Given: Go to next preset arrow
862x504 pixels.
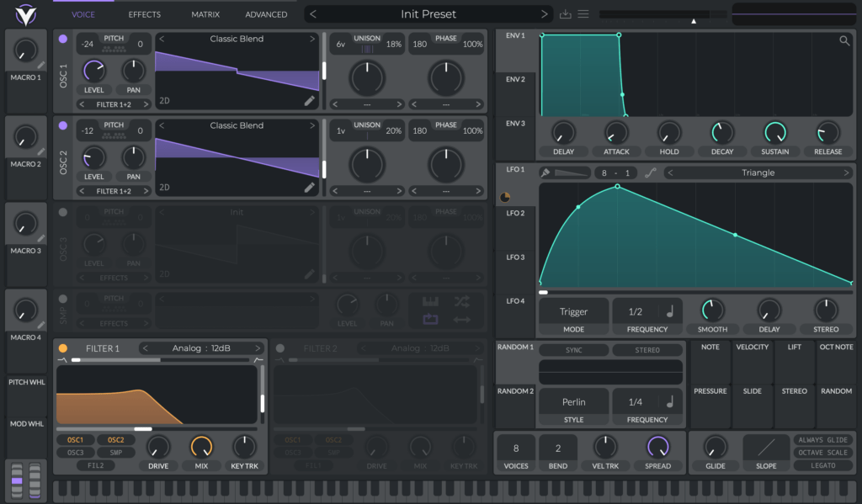Looking at the screenshot, I should [x=544, y=14].
